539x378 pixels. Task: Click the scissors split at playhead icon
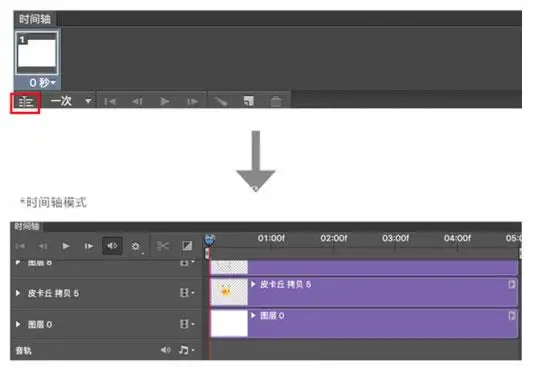click(x=163, y=246)
